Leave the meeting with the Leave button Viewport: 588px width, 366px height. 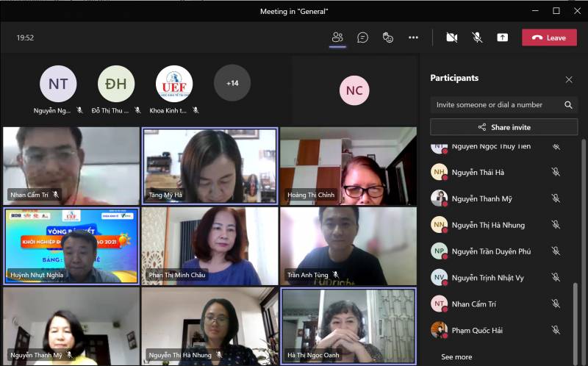pyautogui.click(x=549, y=37)
